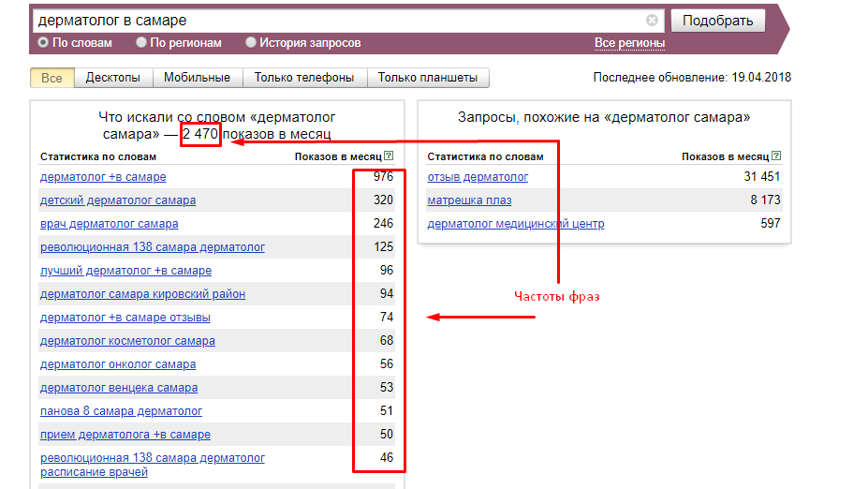The width and height of the screenshot is (868, 489).
Task: Open the 'дерматолог +в самаре' query link
Action: [x=103, y=177]
